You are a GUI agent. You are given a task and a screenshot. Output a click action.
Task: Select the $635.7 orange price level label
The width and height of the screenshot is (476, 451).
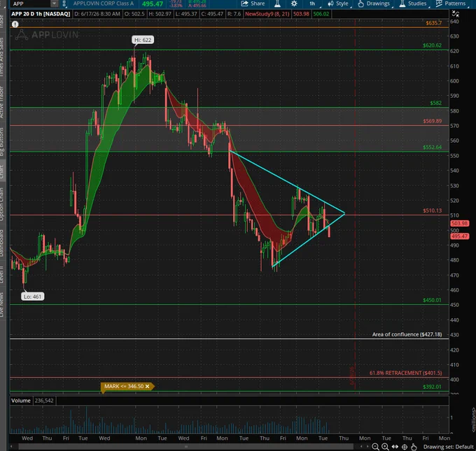coord(433,23)
